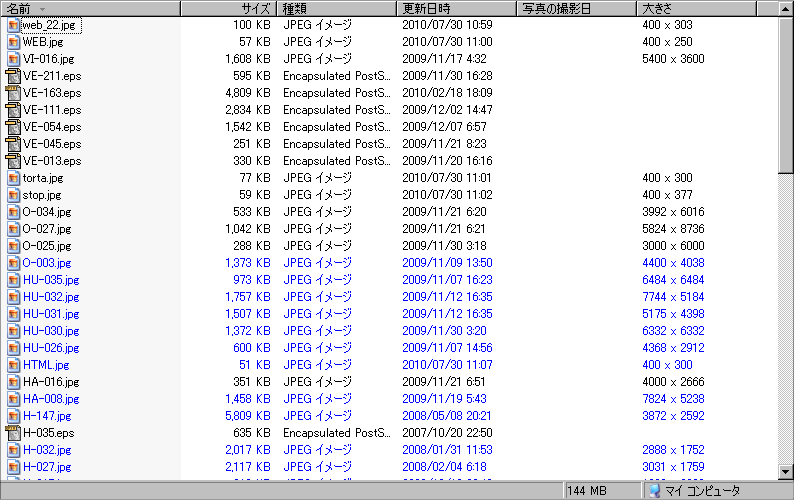Click the scrollbar down arrow

pos(786,472)
